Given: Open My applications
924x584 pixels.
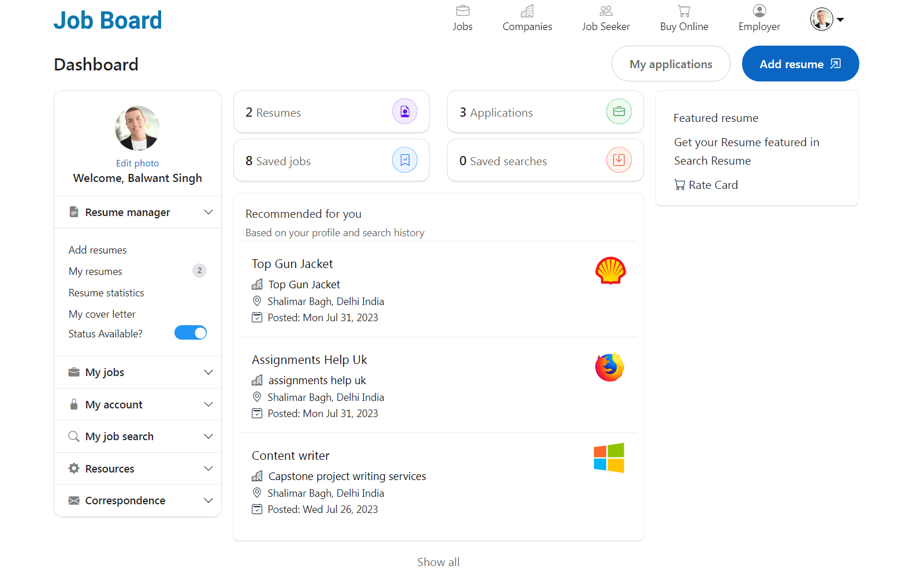Looking at the screenshot, I should [x=670, y=64].
